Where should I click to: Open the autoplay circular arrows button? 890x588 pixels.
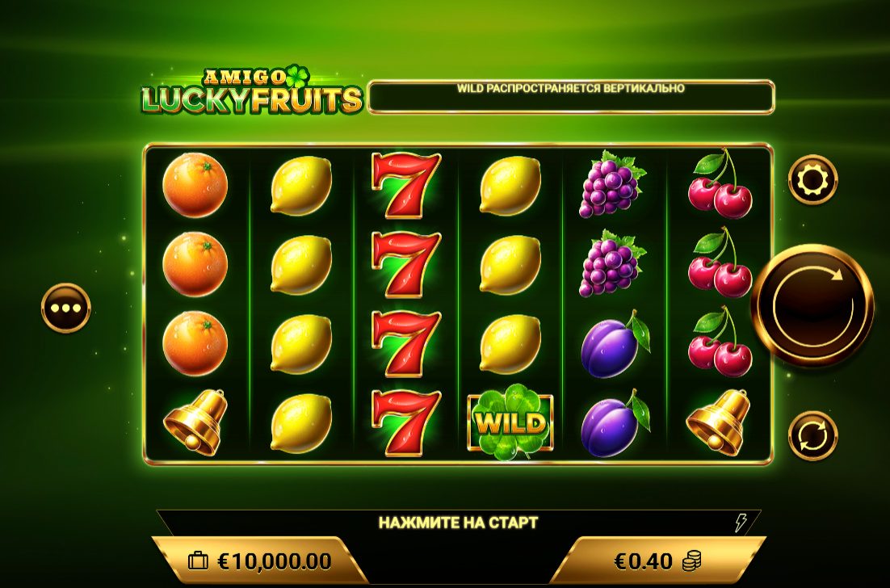[812, 435]
